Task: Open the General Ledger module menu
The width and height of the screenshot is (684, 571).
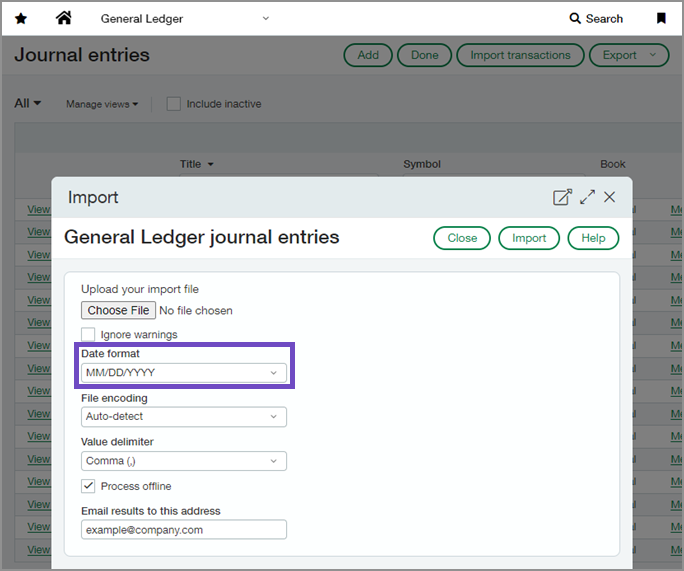Action: pos(185,18)
